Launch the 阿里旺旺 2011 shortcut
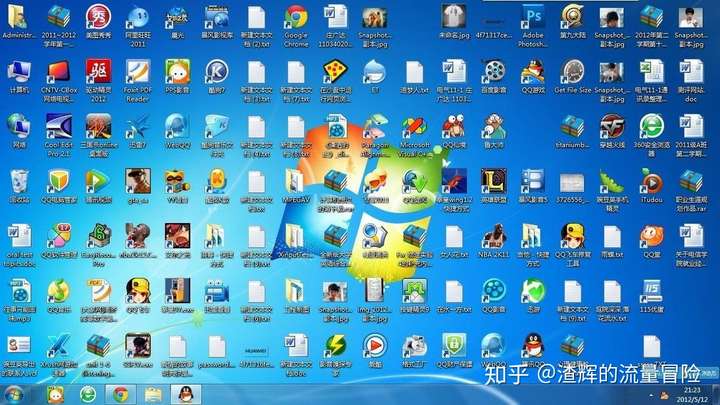This screenshot has width=720, height=405. (x=138, y=17)
